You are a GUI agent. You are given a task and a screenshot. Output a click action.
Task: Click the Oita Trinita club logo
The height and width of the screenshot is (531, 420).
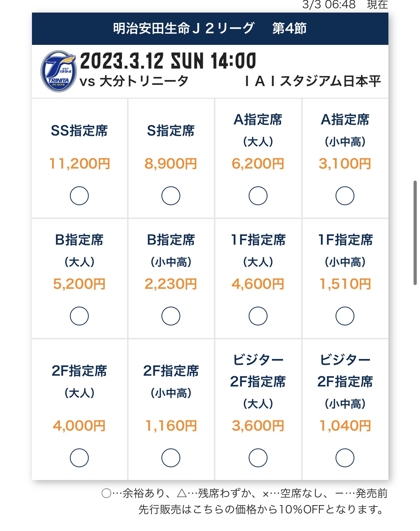pos(59,71)
